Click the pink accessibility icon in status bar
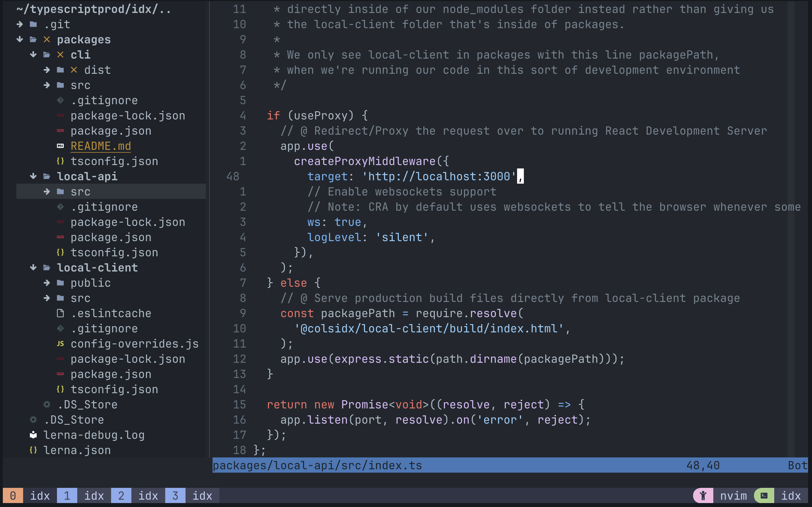812x507 pixels. click(703, 496)
